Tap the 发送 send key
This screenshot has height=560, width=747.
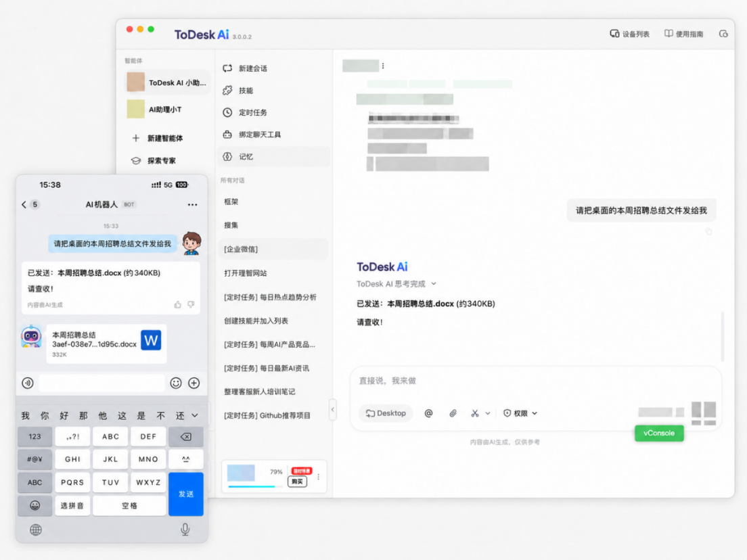click(x=186, y=494)
